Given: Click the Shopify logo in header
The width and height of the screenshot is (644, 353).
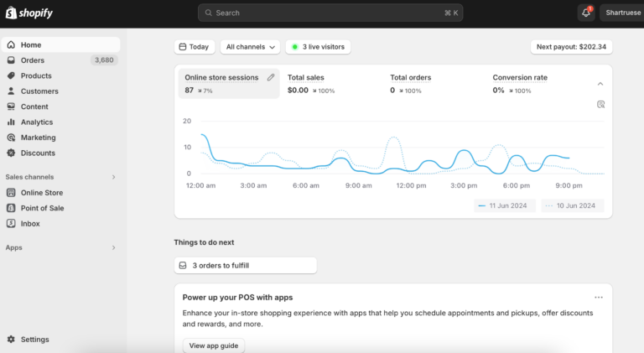Looking at the screenshot, I should click(x=29, y=13).
